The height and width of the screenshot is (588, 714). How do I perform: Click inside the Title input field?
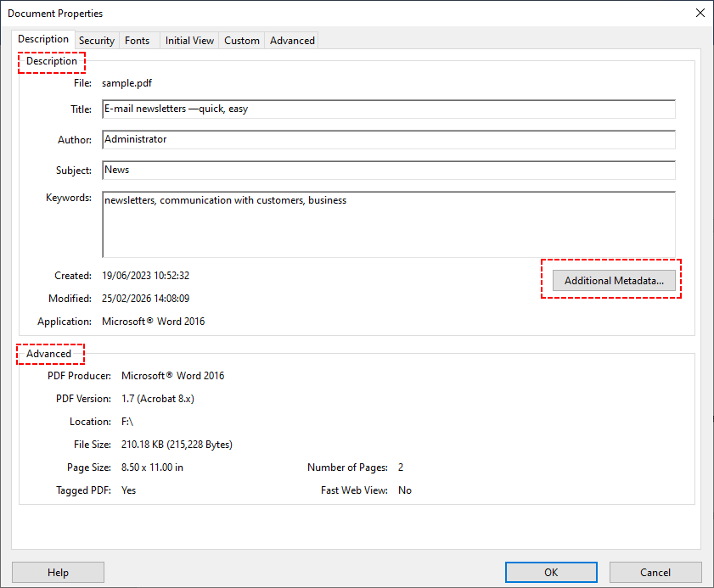click(388, 109)
